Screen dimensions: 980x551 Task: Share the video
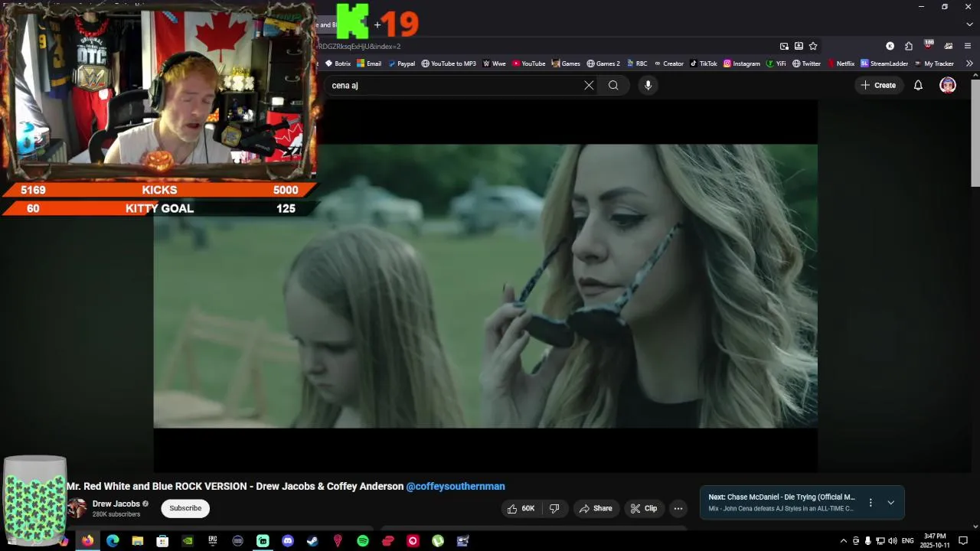tap(596, 508)
